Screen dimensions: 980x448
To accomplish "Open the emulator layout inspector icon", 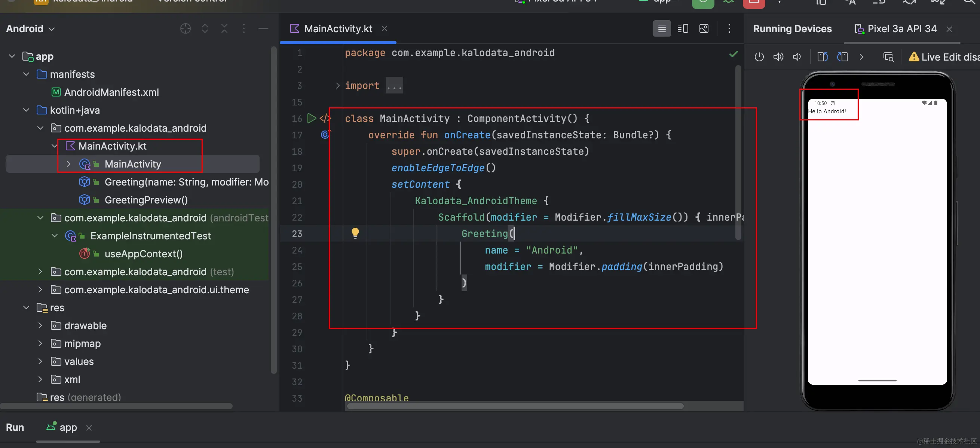I will pos(888,57).
